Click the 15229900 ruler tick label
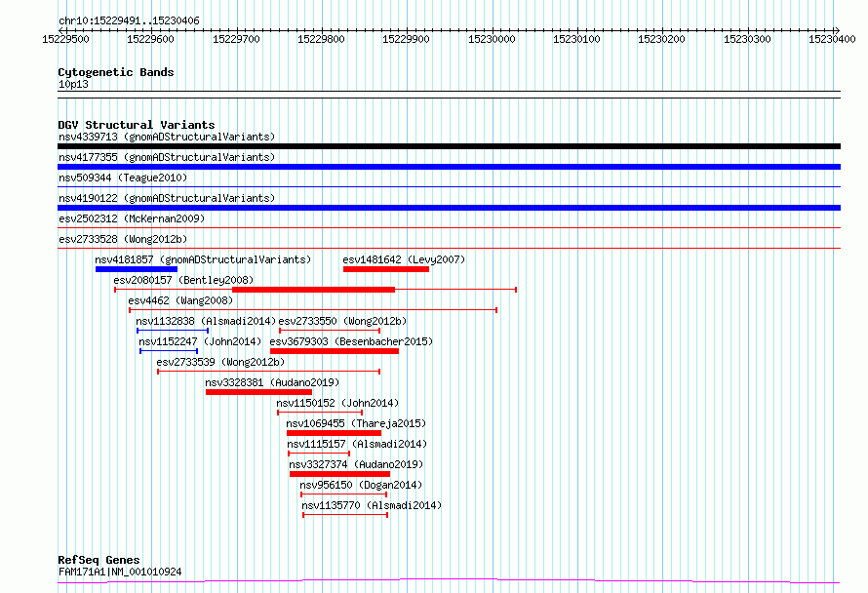The height and width of the screenshot is (593, 868). click(x=406, y=39)
